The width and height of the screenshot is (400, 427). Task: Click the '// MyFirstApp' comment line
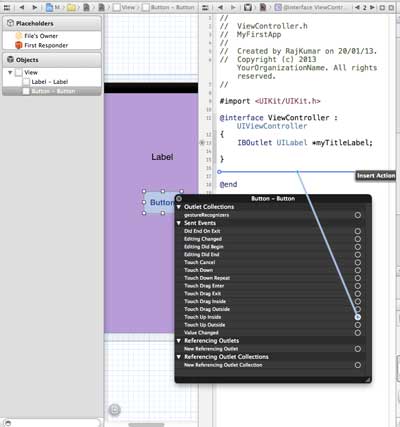pos(250,34)
